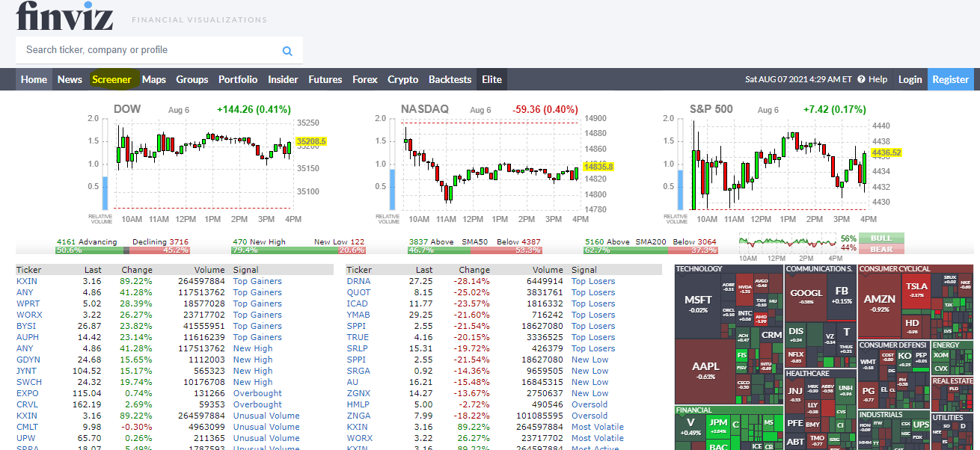980x450 pixels.
Task: Open the BYSI ticker link
Action: pyautogui.click(x=26, y=326)
